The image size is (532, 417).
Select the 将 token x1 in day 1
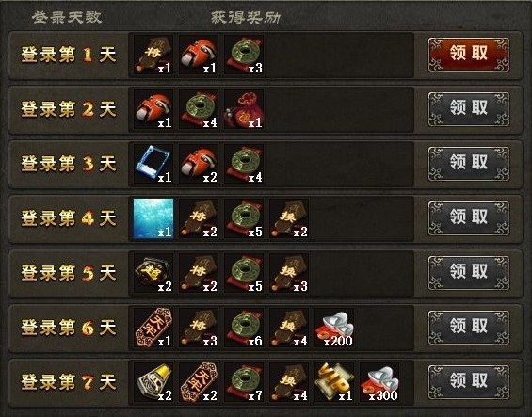(x=153, y=55)
